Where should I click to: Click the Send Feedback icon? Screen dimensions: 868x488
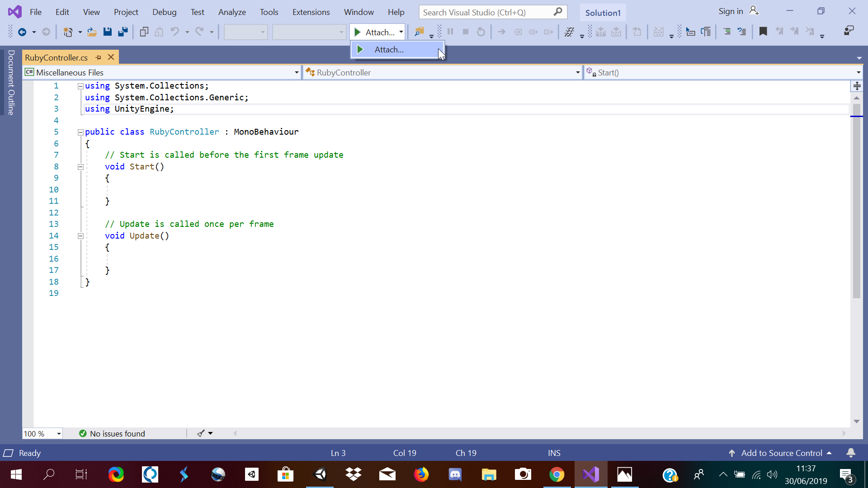(849, 31)
